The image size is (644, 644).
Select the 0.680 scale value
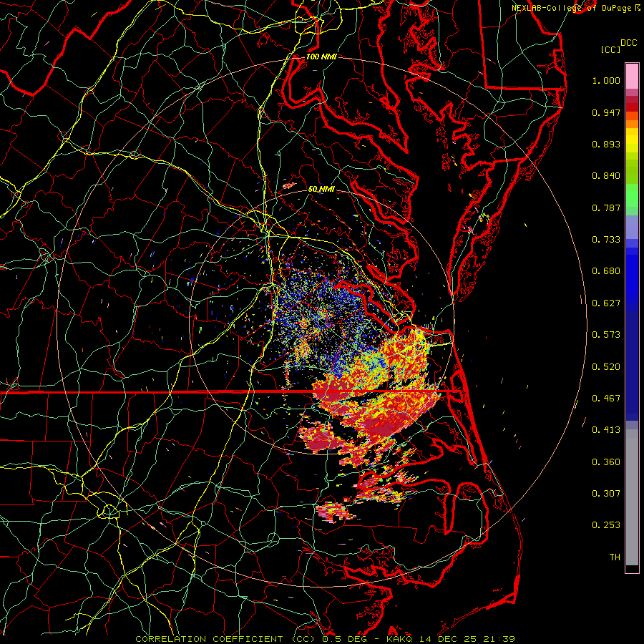click(606, 271)
